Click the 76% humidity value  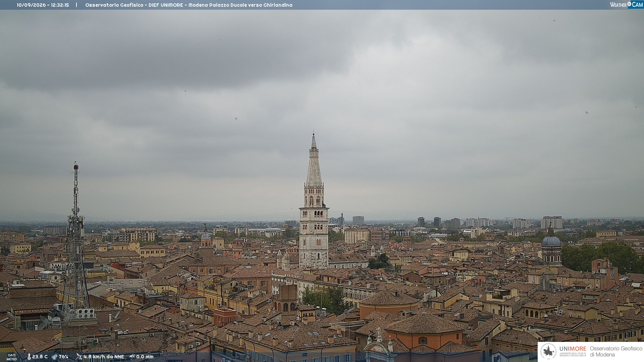(x=63, y=357)
